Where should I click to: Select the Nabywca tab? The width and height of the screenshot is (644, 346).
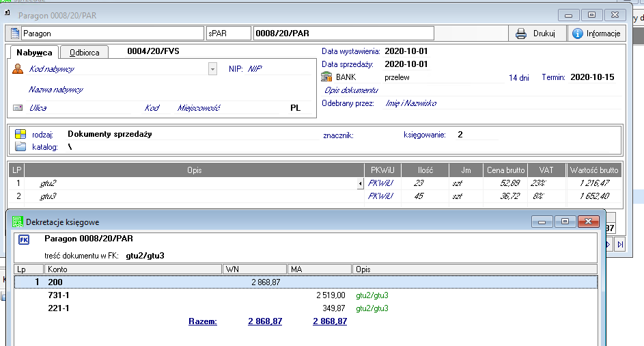pos(34,52)
